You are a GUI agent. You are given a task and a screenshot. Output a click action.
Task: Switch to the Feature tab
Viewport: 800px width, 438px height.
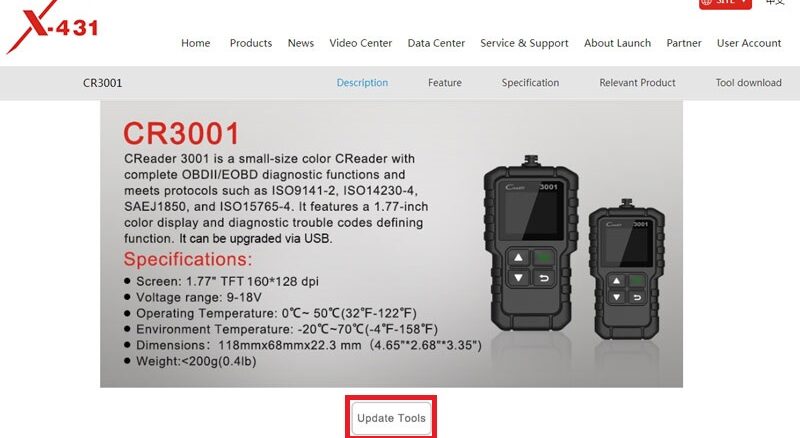[444, 83]
